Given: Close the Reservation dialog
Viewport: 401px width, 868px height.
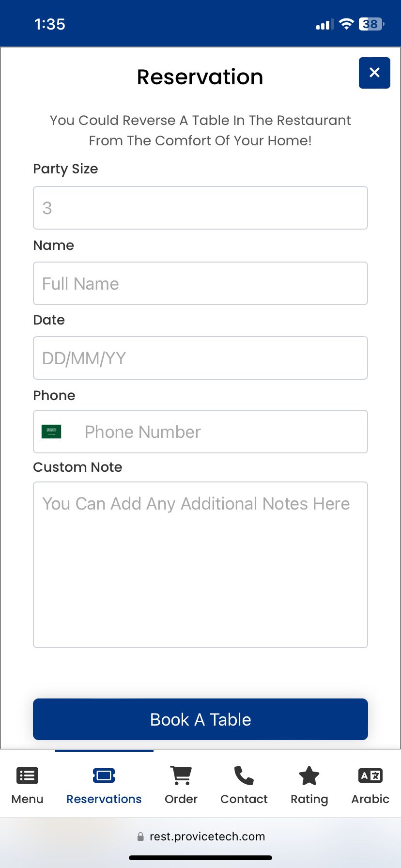Looking at the screenshot, I should tap(374, 73).
